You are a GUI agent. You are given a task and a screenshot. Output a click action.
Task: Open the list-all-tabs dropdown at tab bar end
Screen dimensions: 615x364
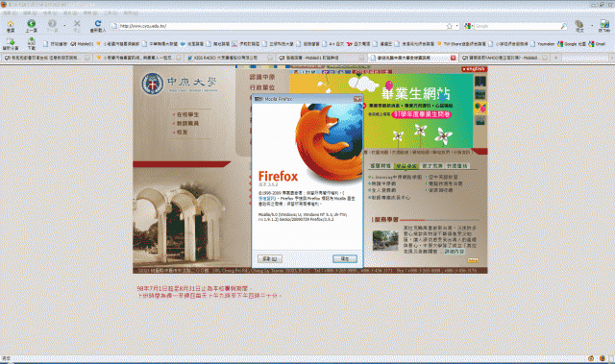point(612,58)
